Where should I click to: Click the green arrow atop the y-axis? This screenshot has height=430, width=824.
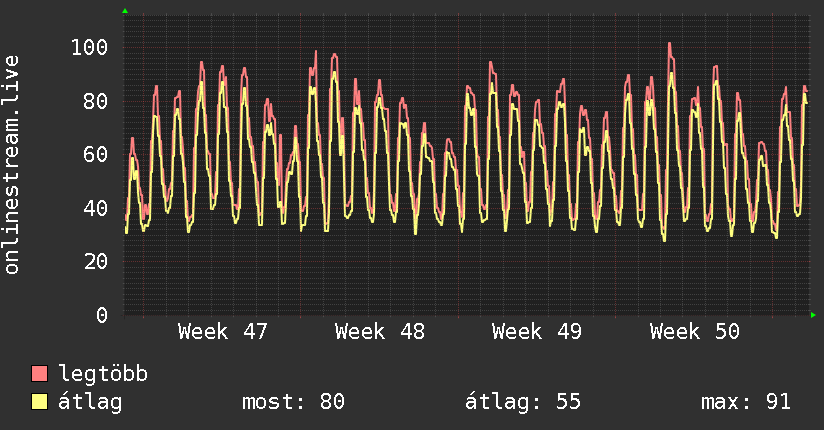[x=125, y=11]
